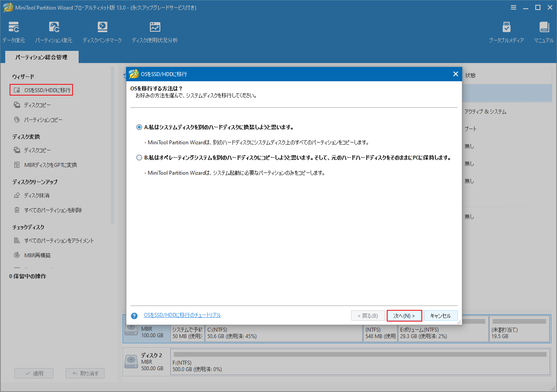Image resolution: width=557 pixels, height=392 pixels.
Task: Open the OS migration tutorial link
Action: point(181,315)
